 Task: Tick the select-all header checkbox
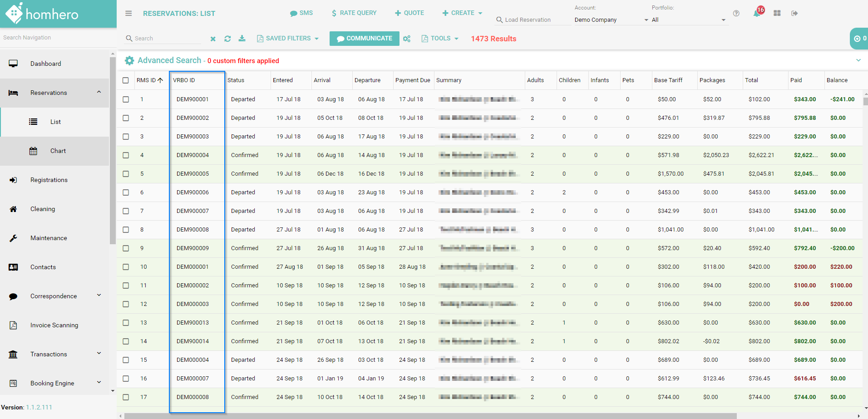point(126,80)
